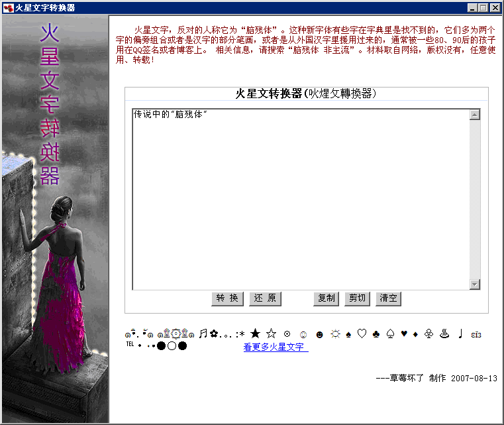This screenshot has height=425, width=504.
Task: Click the hot springs symbol
Action: [444, 334]
